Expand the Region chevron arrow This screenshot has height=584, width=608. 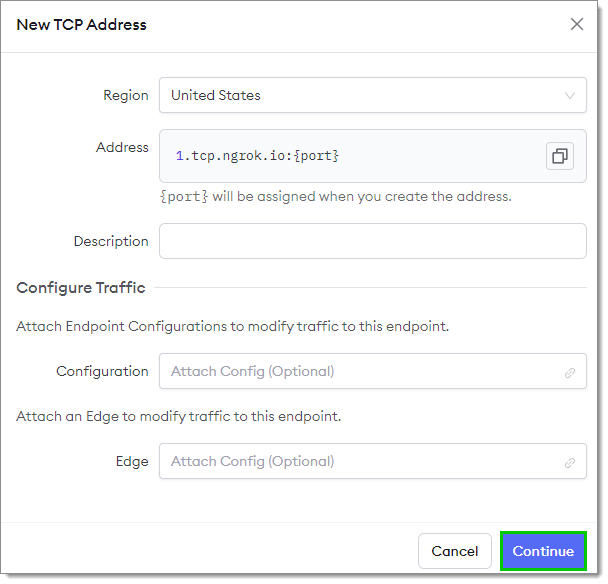[x=570, y=96]
